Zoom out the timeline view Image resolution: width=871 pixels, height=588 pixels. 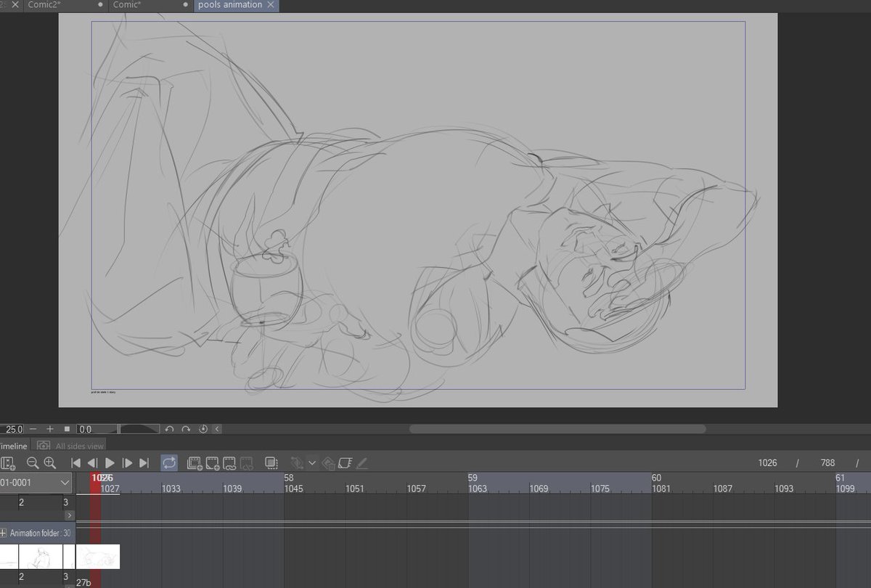[x=33, y=462]
